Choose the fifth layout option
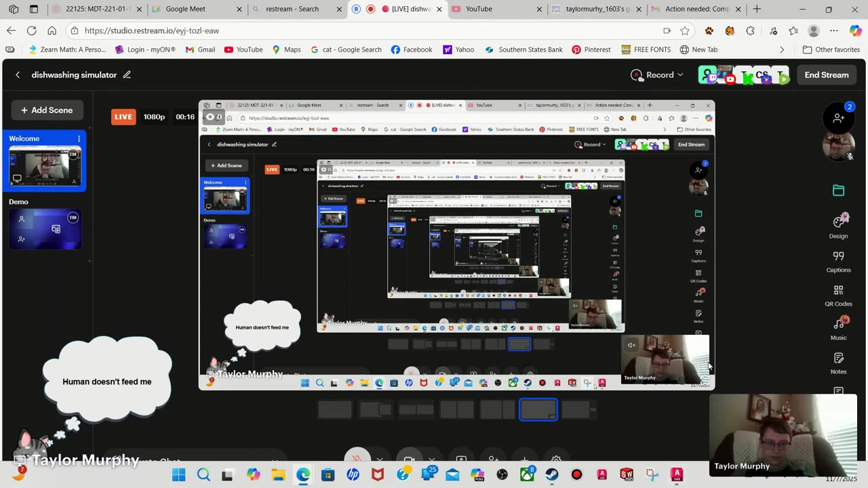This screenshot has height=488, width=868. (498, 409)
